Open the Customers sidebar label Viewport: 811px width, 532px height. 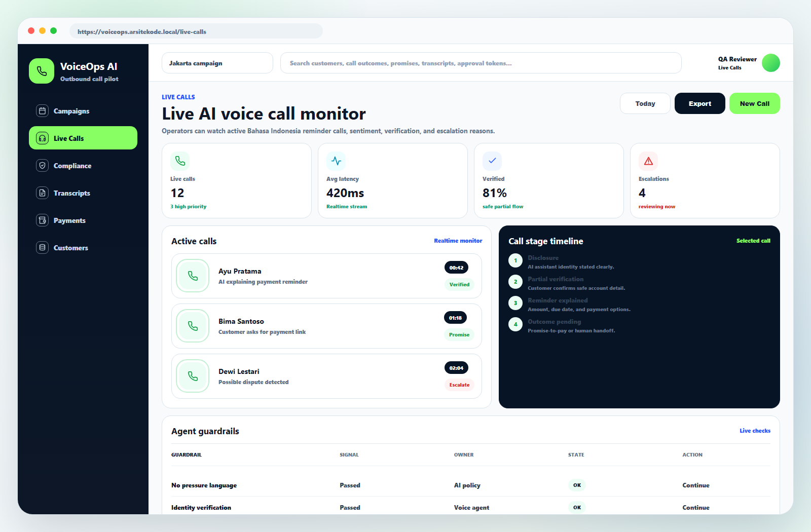[71, 248]
